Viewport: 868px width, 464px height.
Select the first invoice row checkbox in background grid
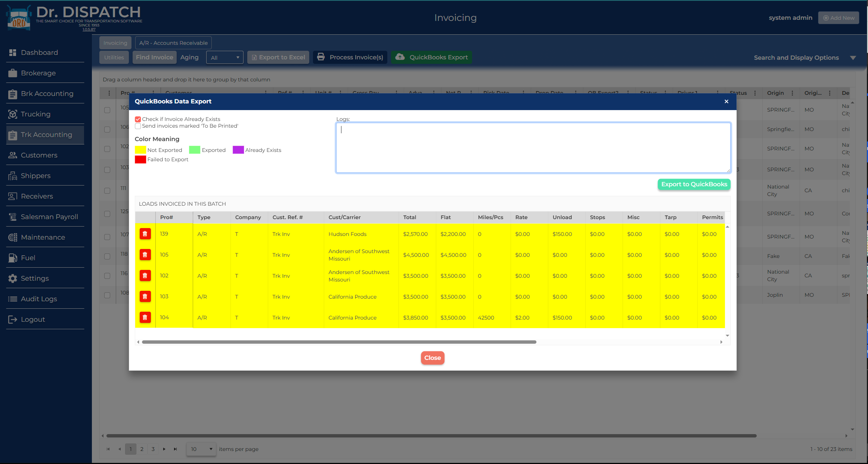point(107,110)
